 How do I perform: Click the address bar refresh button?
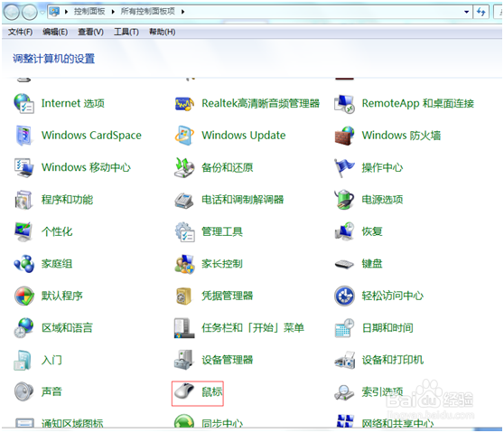481,12
